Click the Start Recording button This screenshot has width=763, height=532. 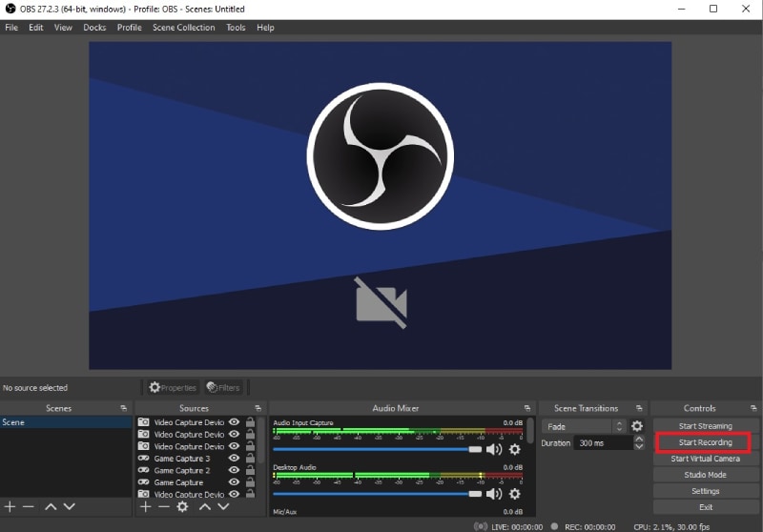click(x=705, y=442)
